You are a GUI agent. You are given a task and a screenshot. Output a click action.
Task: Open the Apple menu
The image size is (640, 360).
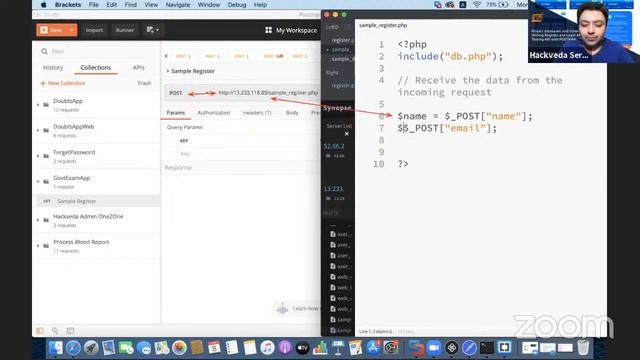pyautogui.click(x=43, y=5)
